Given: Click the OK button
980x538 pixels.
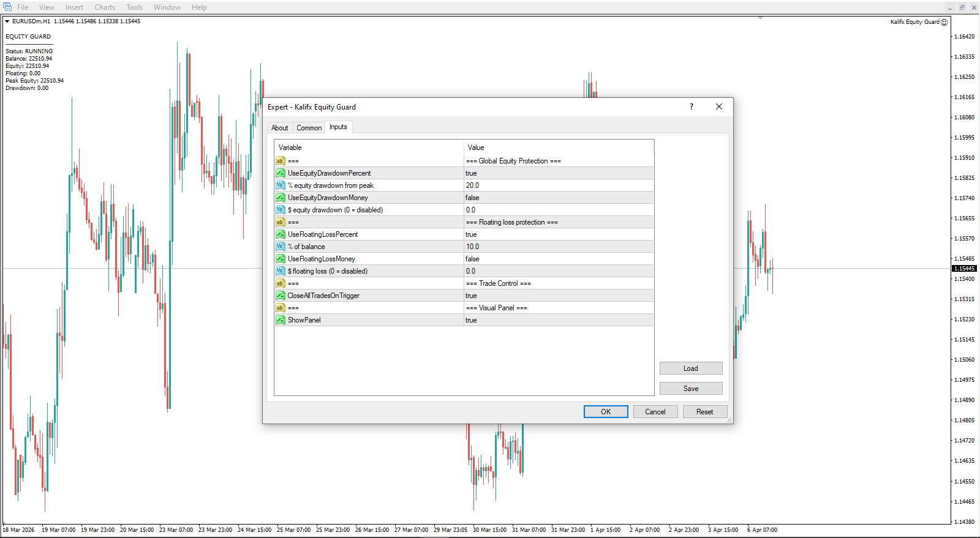Looking at the screenshot, I should tap(606, 412).
